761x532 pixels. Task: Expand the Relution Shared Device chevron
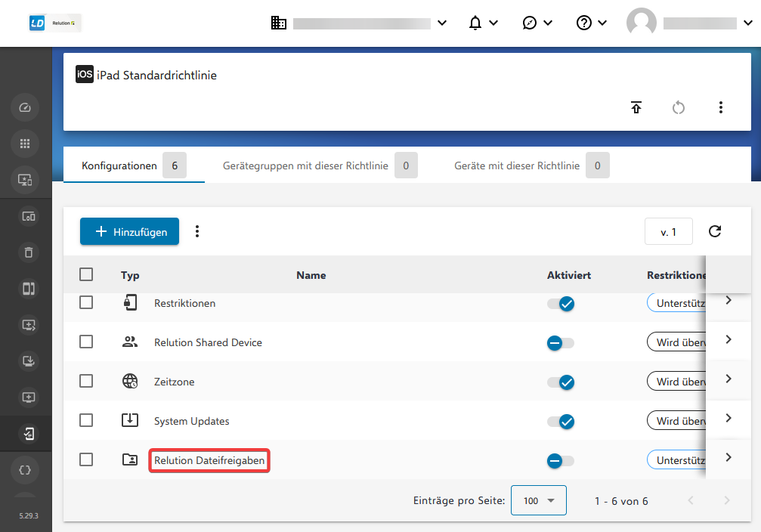728,339
